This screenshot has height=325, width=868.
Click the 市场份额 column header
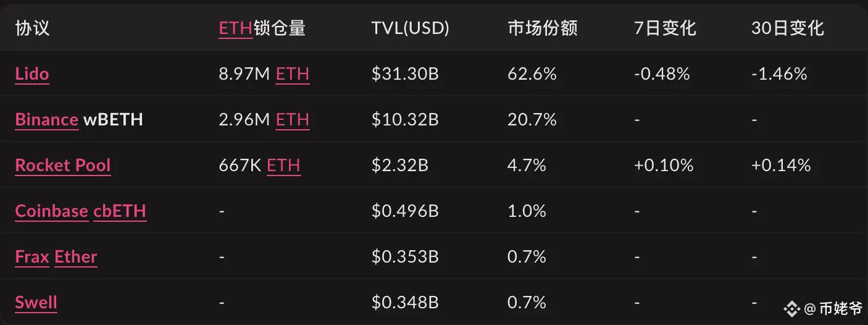pyautogui.click(x=543, y=28)
